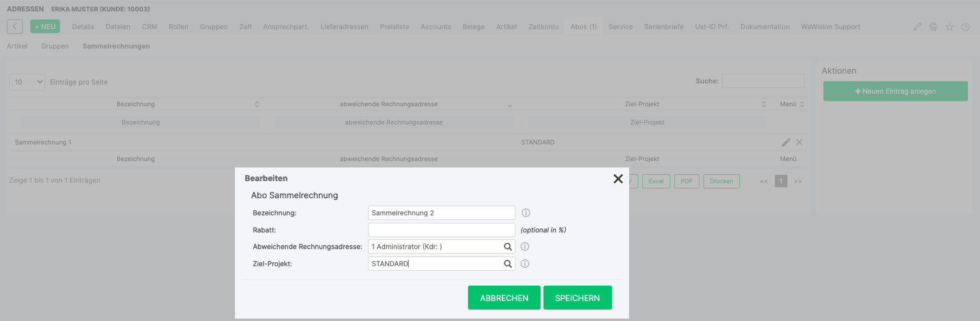Click the star favorite icon
Viewport: 980px width, 321px height.
pos(949,27)
